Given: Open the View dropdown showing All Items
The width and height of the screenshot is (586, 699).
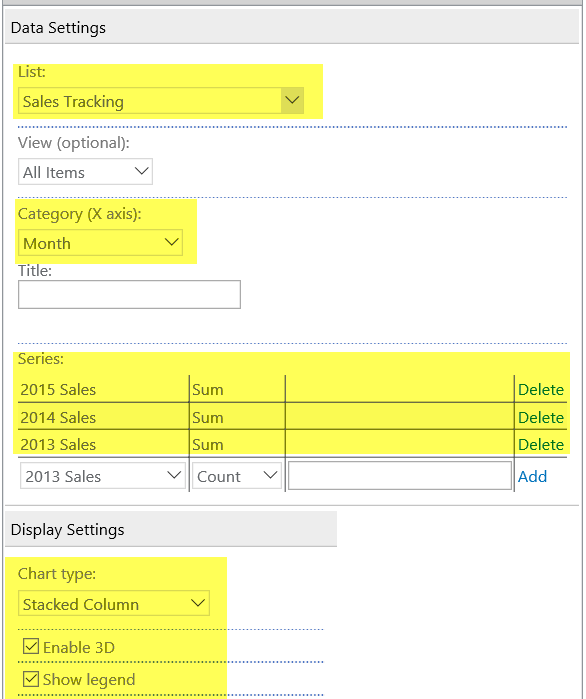Looking at the screenshot, I should coord(85,172).
